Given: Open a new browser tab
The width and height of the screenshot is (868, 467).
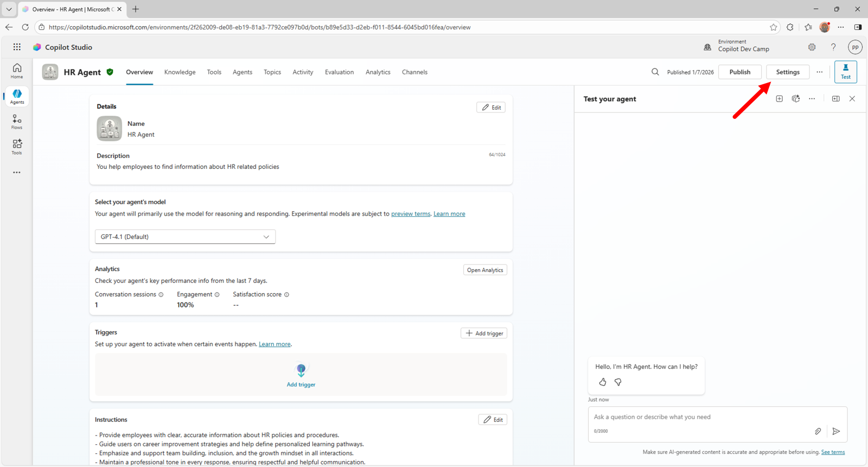Looking at the screenshot, I should 136,9.
